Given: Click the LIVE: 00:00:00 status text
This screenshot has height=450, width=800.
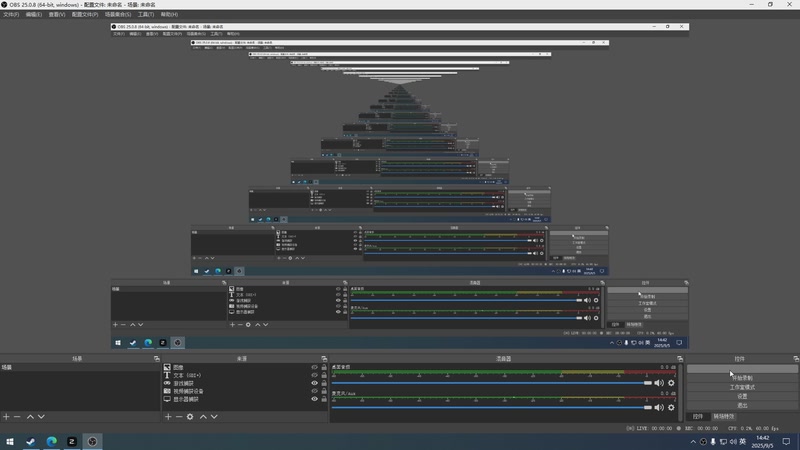Looking at the screenshot, I should point(649,429).
